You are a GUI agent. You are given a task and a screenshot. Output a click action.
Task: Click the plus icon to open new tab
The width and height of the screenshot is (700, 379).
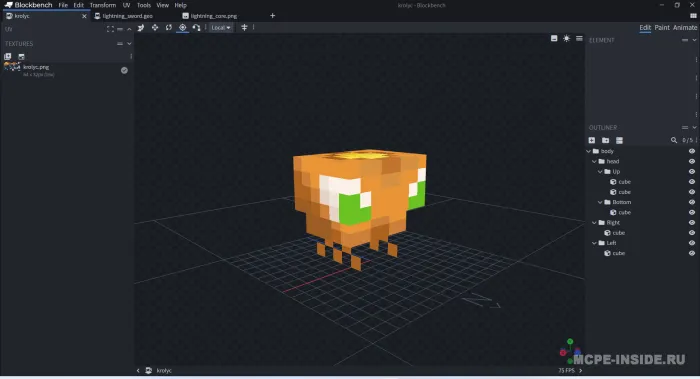tap(272, 16)
